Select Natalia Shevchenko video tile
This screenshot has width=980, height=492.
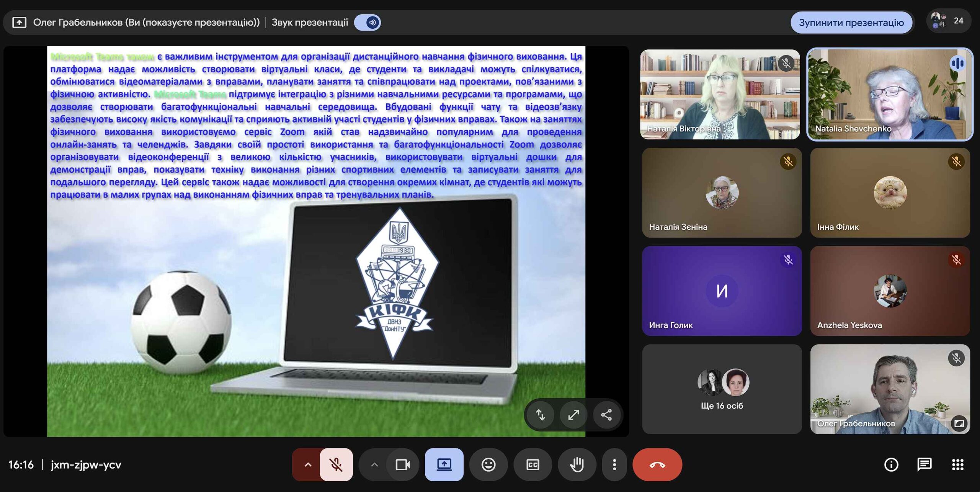[x=890, y=94]
